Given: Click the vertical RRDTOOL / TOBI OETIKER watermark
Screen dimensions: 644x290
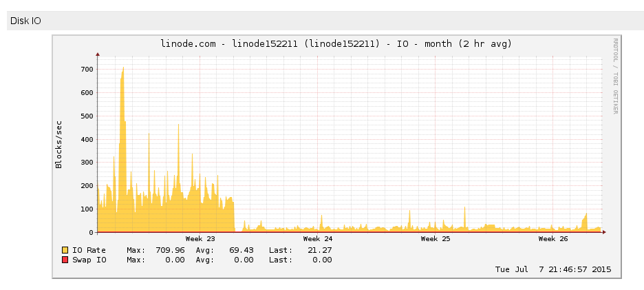Looking at the screenshot, I should pos(615,76).
